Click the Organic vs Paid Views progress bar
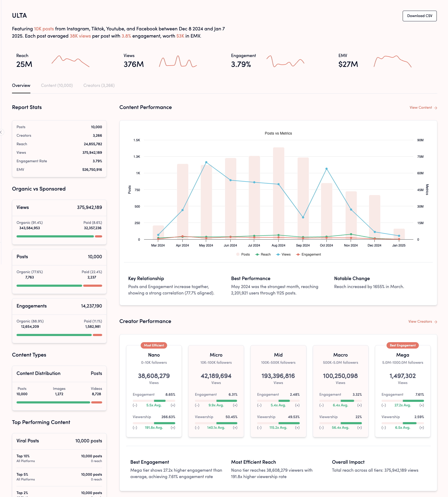Viewport: 448px width, 497px height. coord(59,236)
